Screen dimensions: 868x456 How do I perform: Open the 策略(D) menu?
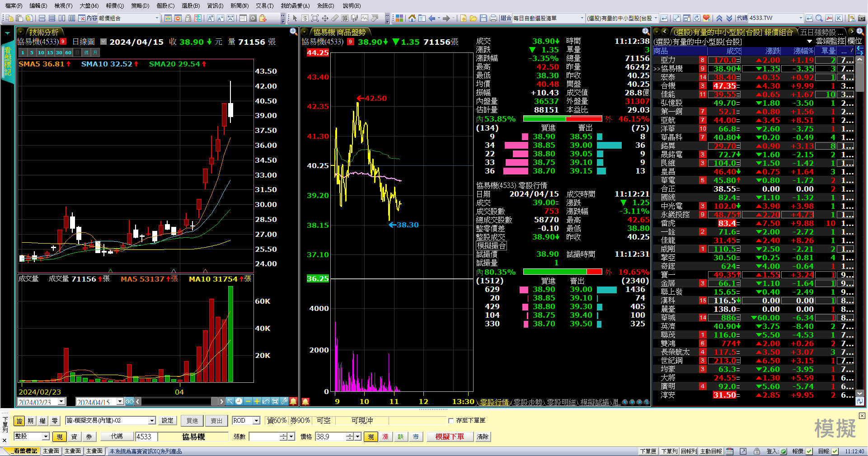point(140,5)
